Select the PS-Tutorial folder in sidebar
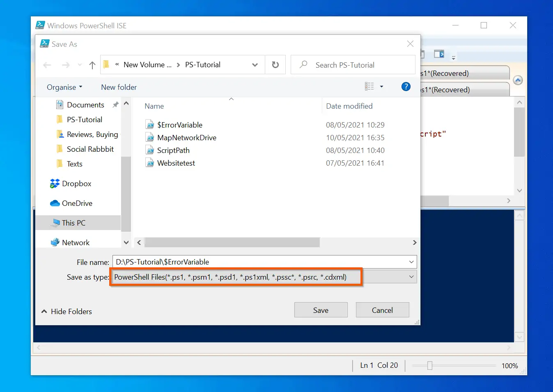This screenshot has height=392, width=553. (85, 120)
